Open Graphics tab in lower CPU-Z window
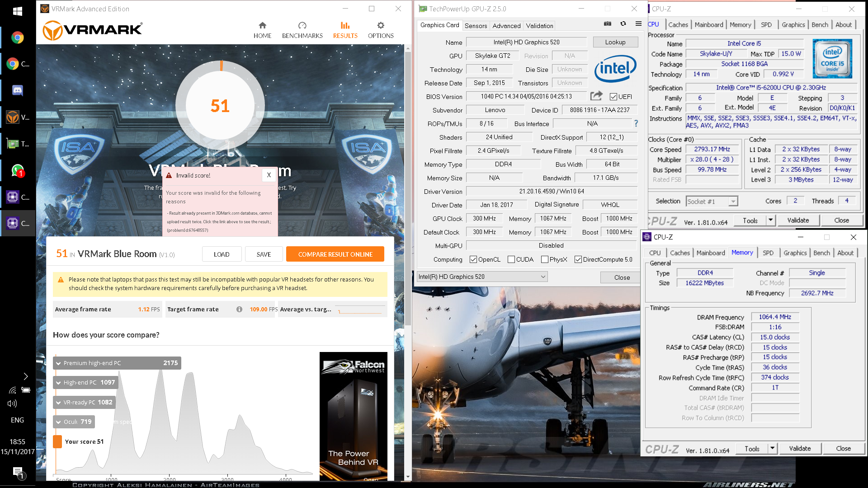This screenshot has width=868, height=488. [x=795, y=253]
